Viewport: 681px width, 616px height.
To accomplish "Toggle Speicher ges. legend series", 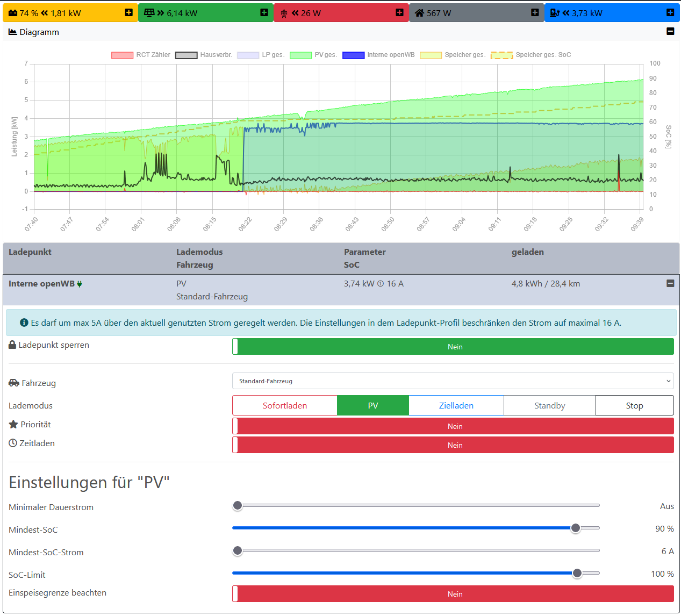I will click(x=453, y=55).
